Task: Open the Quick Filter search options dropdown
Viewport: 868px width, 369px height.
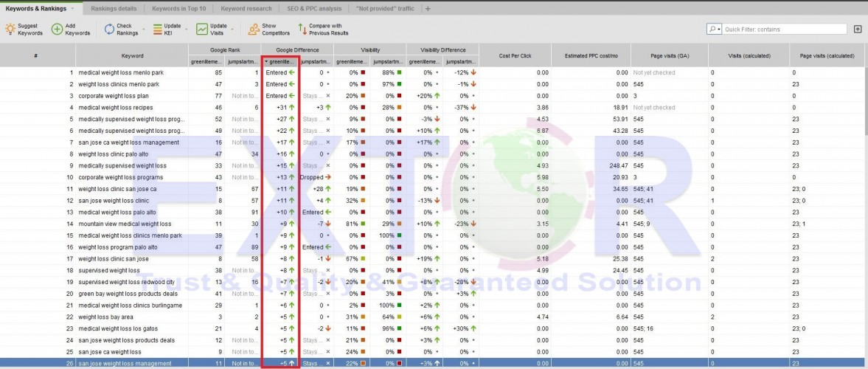Action: point(714,29)
